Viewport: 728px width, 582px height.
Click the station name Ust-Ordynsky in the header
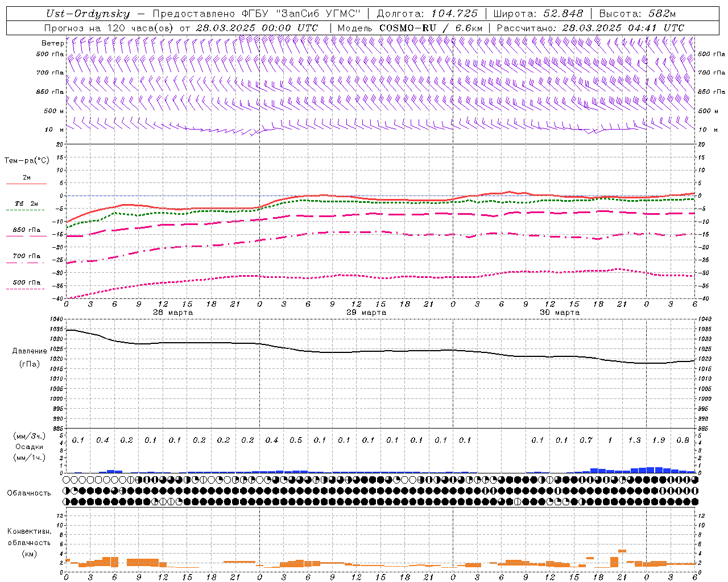click(x=88, y=14)
